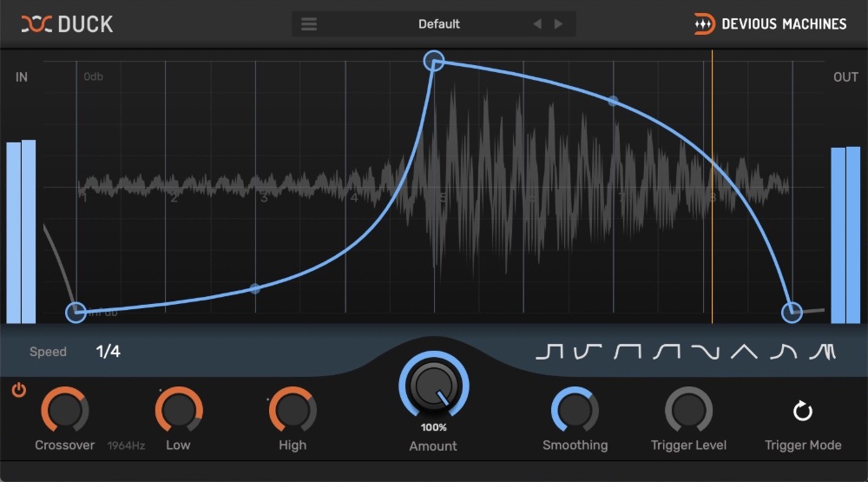Select the seventh rise-and-fall curve shape
The width and height of the screenshot is (868, 482).
point(783,351)
